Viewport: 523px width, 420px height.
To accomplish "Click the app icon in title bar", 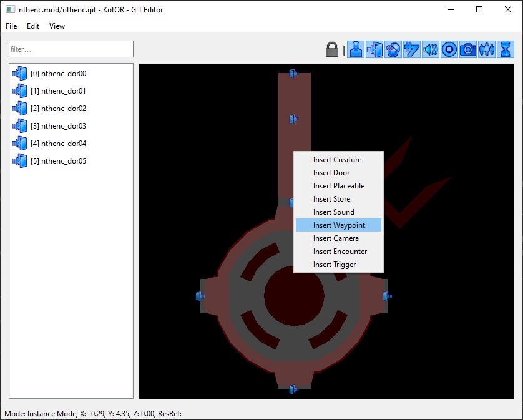I will (x=11, y=10).
